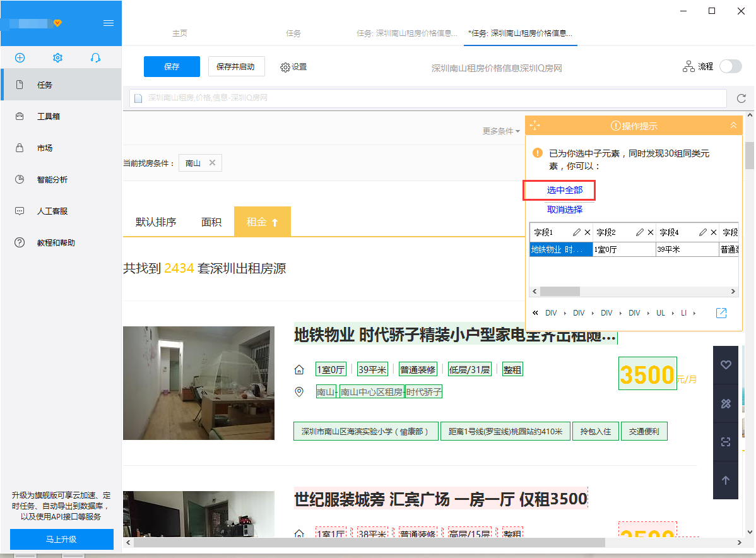Select the UL breadcrumb element

point(661,313)
